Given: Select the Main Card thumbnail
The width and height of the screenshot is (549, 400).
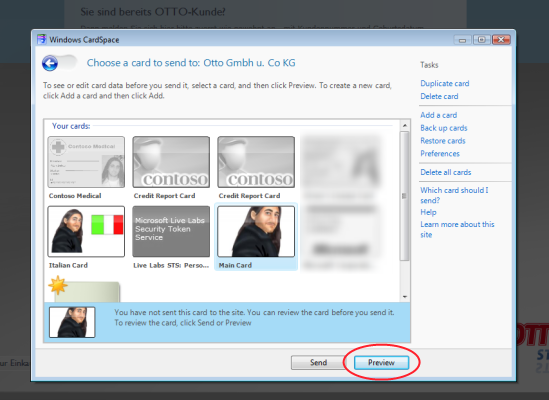Looking at the screenshot, I should pyautogui.click(x=256, y=232).
